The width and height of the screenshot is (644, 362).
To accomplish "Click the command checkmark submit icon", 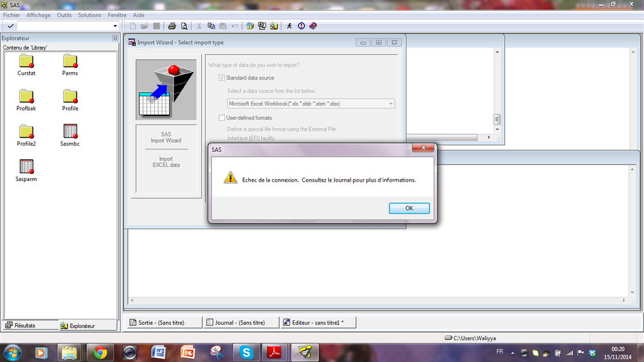I will (x=11, y=26).
